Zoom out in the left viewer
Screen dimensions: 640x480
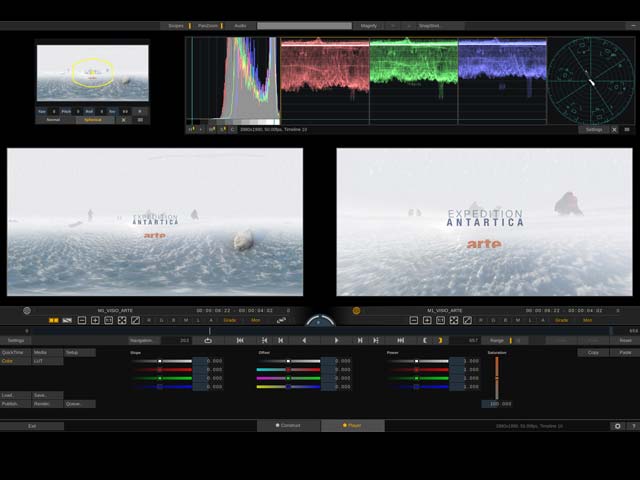(82, 321)
